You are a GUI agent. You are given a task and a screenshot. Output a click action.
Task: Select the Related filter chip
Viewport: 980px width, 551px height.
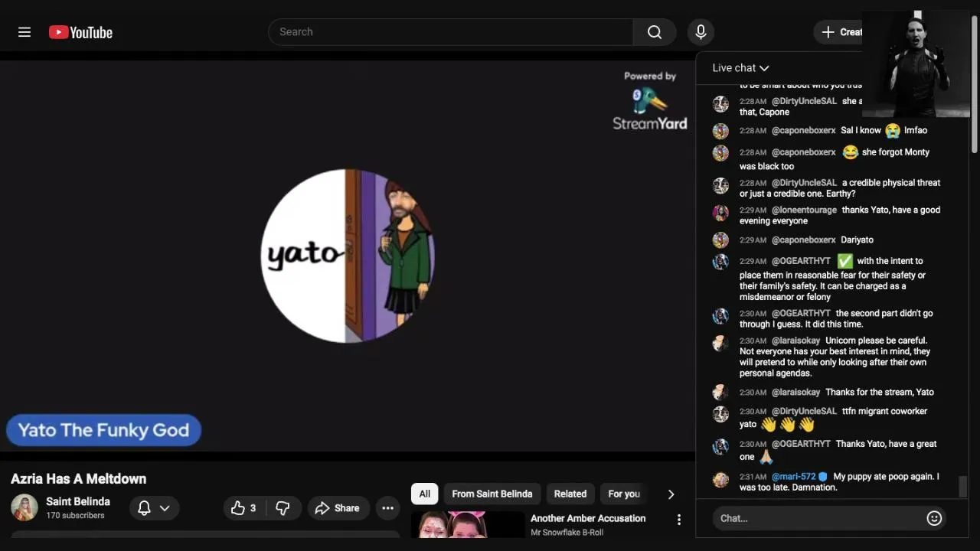click(570, 494)
